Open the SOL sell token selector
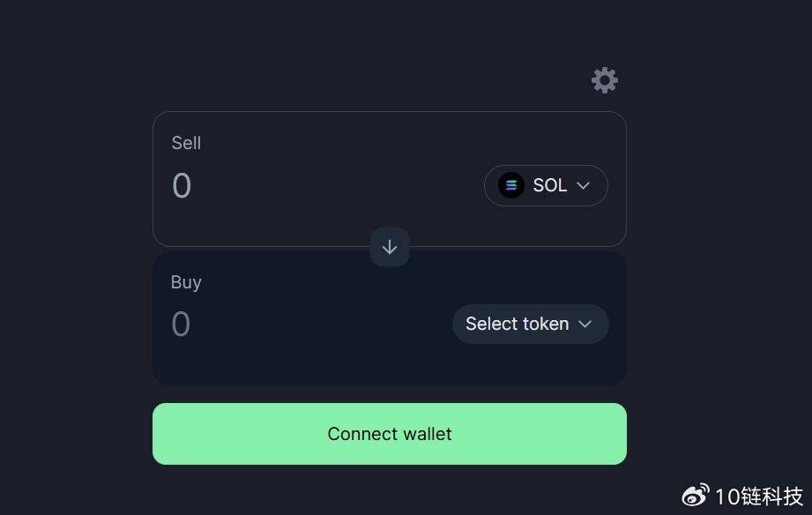The image size is (812, 515). pyautogui.click(x=546, y=185)
